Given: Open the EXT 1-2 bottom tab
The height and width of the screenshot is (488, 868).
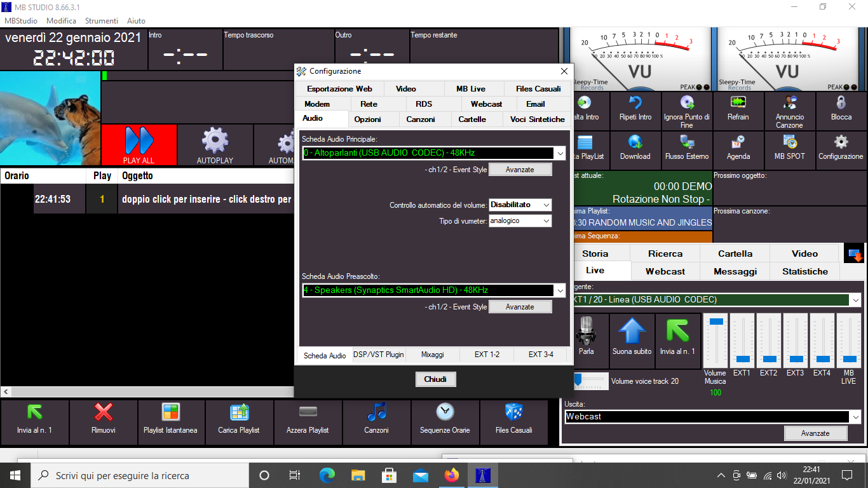Looking at the screenshot, I should [487, 355].
